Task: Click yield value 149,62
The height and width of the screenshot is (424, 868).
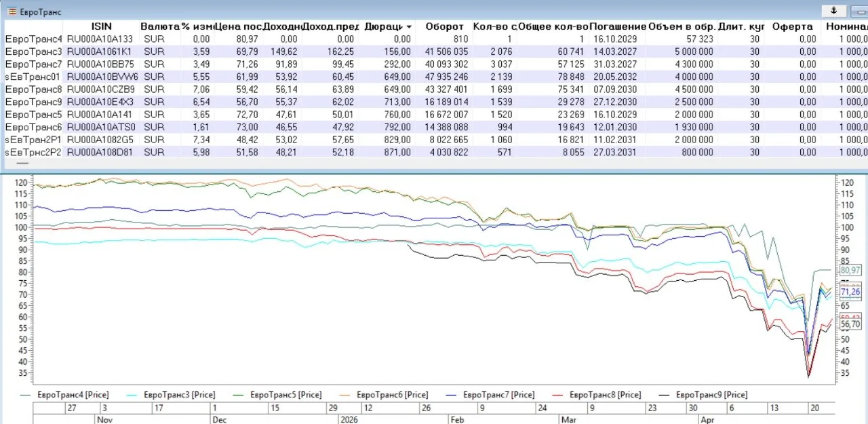Action: pyautogui.click(x=283, y=51)
